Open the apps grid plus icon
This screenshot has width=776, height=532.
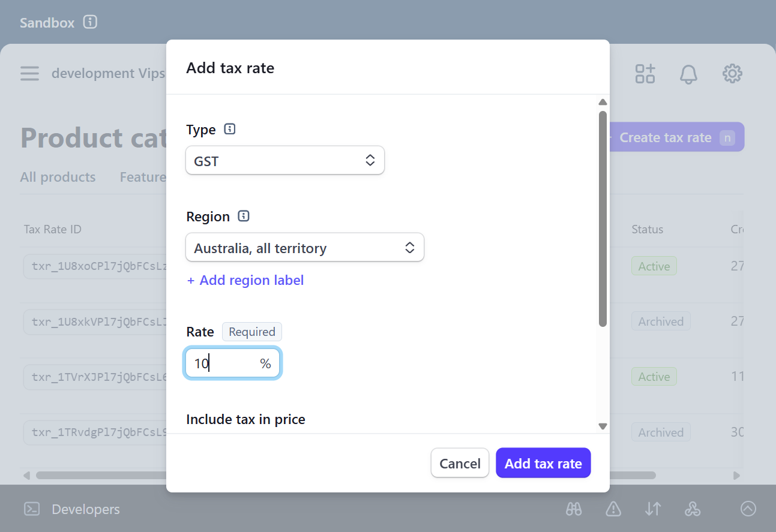645,74
